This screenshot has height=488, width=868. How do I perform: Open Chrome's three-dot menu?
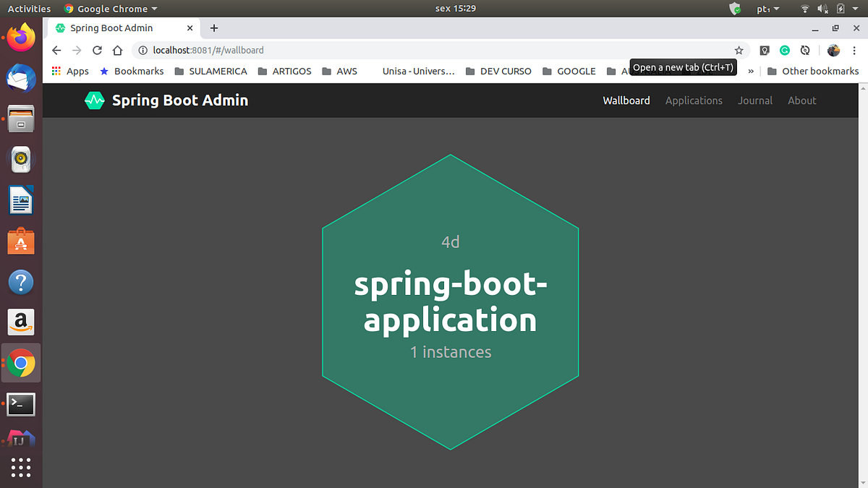[x=854, y=50]
